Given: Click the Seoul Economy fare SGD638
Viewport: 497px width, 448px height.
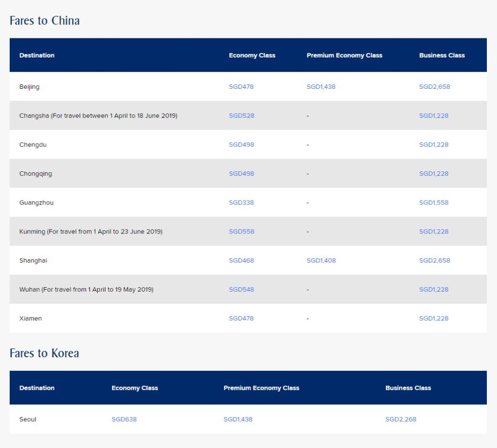Looking at the screenshot, I should [124, 419].
